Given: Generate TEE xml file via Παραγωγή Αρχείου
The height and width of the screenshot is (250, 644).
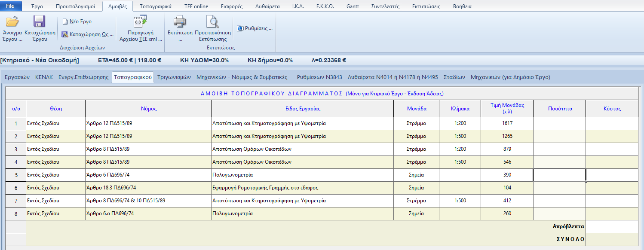Looking at the screenshot, I should pyautogui.click(x=140, y=21).
